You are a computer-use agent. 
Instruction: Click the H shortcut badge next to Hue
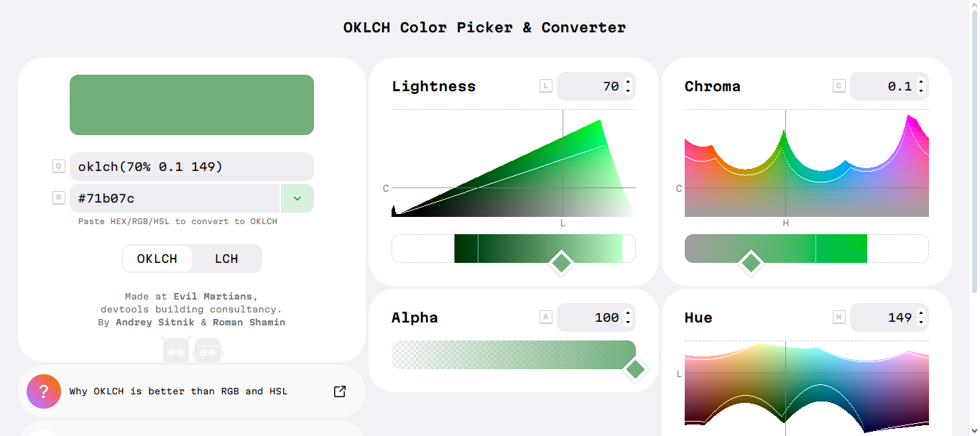(x=839, y=317)
